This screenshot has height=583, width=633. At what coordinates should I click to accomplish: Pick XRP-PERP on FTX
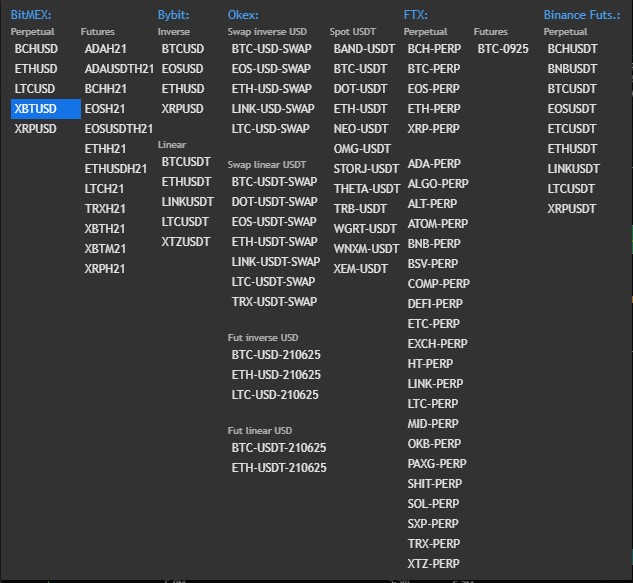coord(433,129)
